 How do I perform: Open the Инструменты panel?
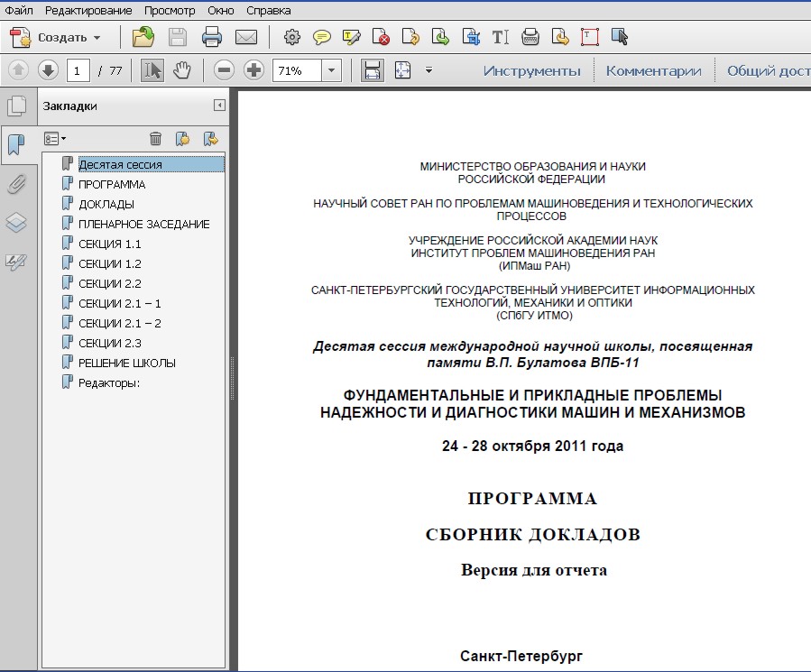click(x=531, y=71)
